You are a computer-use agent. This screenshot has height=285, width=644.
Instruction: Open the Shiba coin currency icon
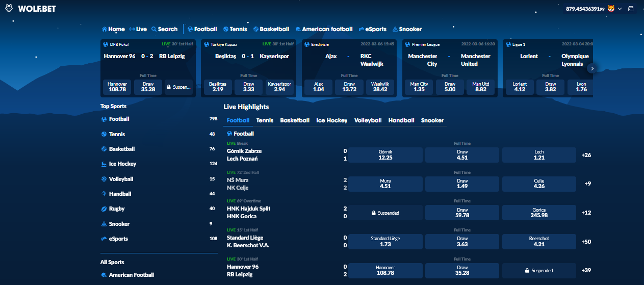pyautogui.click(x=611, y=9)
